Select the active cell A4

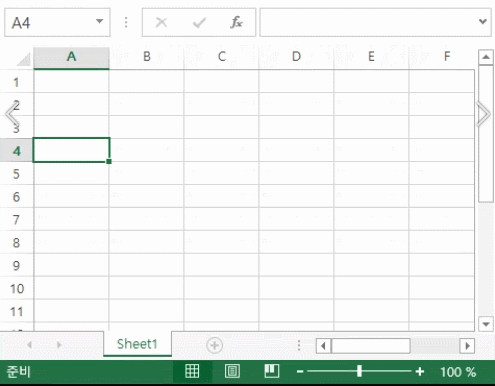click(x=71, y=150)
